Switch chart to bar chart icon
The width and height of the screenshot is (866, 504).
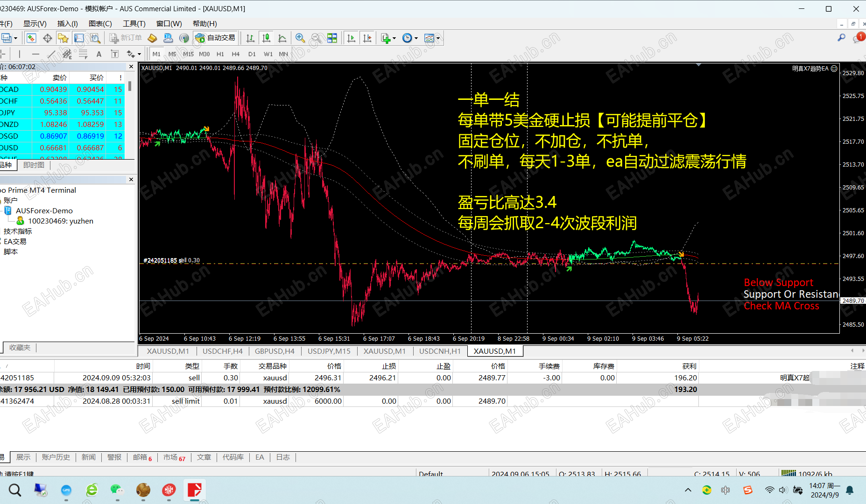[x=251, y=38]
